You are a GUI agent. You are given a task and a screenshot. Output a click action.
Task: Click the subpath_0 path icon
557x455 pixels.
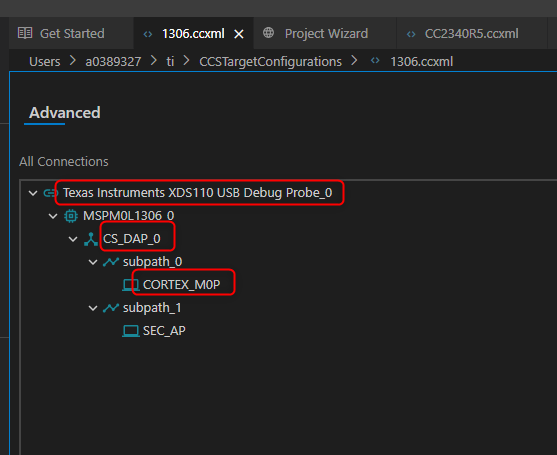110,262
